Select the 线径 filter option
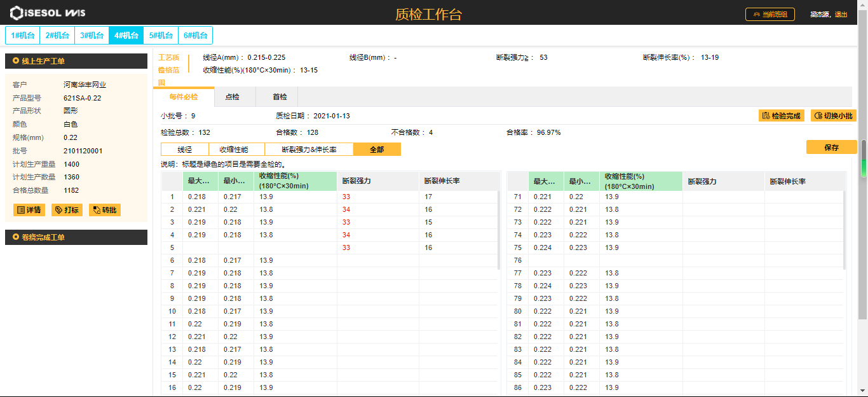This screenshot has width=868, height=397. pyautogui.click(x=185, y=150)
